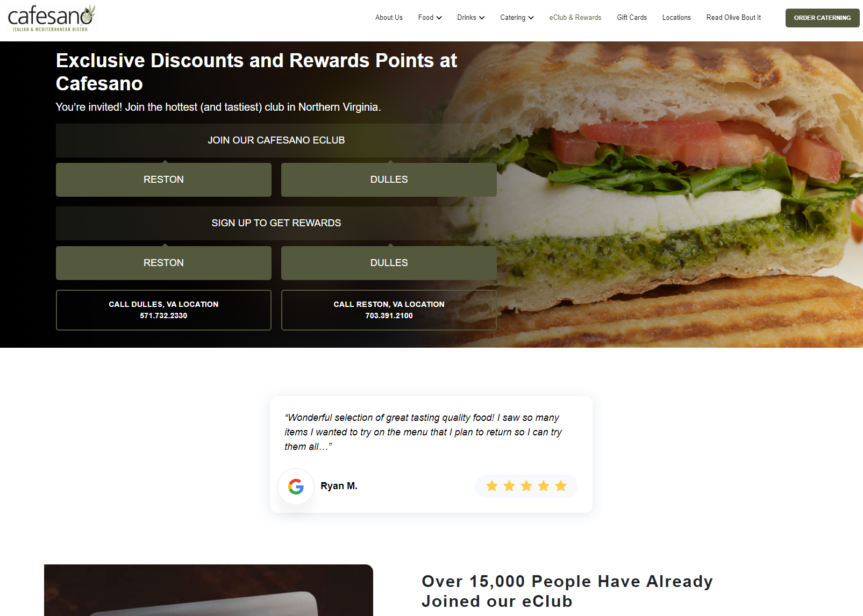Join eClub for Reston location
This screenshot has width=863, height=616.
pos(163,180)
